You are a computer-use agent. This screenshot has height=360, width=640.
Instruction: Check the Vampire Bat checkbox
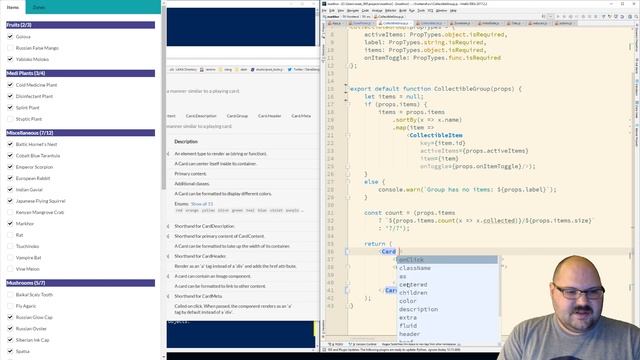click(10, 258)
